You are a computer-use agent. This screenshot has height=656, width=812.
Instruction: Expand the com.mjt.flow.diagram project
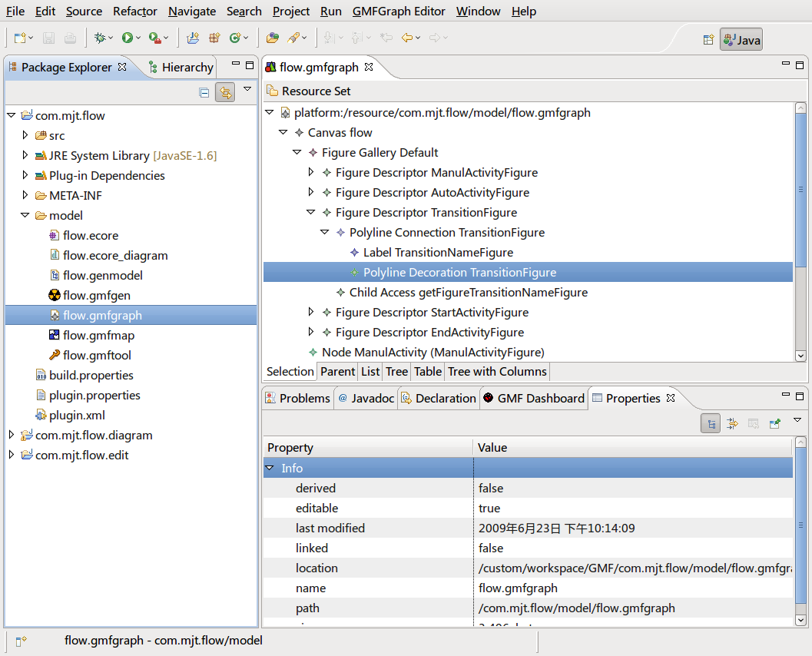12,436
